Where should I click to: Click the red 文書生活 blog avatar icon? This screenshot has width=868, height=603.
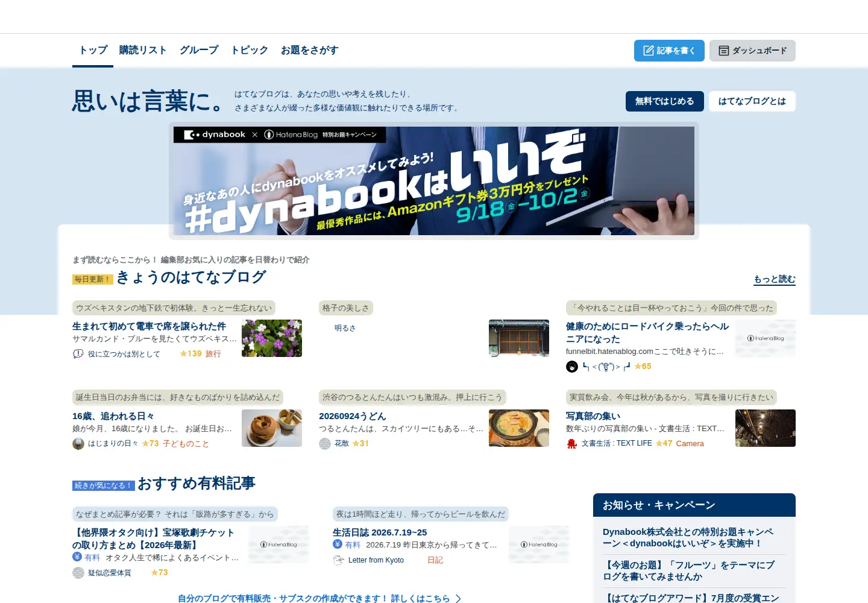pos(572,444)
